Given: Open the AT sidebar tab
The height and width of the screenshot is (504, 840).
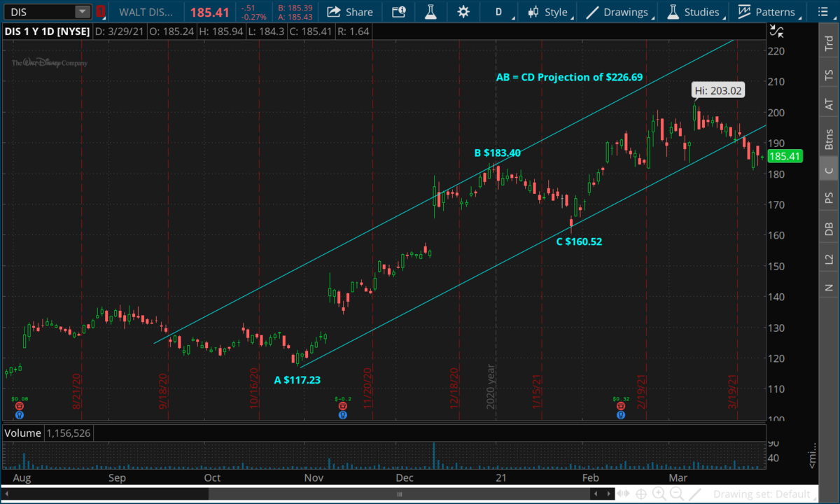Looking at the screenshot, I should coord(829,104).
